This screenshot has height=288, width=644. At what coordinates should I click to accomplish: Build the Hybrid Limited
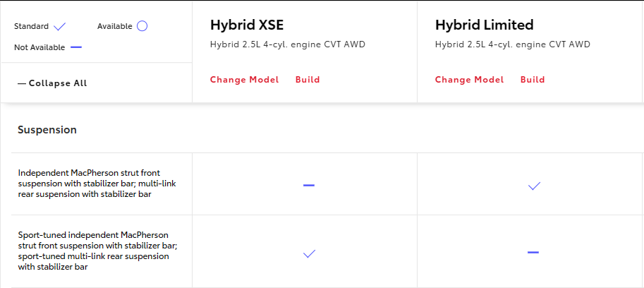point(533,80)
